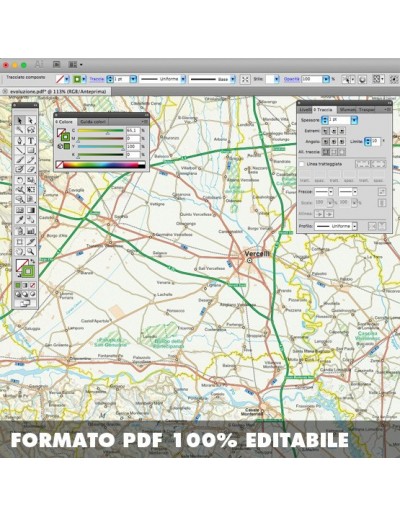Screen dimensions: 400x517
Task: Select the Rotate tool
Action: click(20, 180)
